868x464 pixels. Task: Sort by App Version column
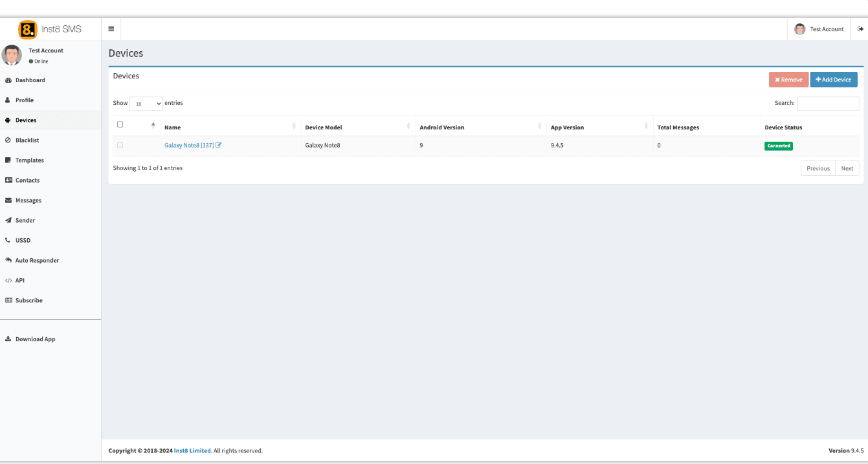[600, 127]
